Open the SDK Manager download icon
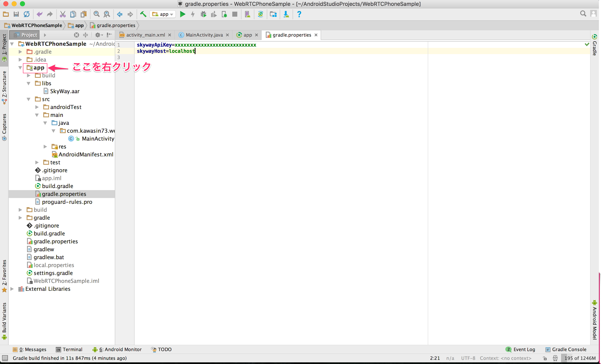 click(x=286, y=14)
